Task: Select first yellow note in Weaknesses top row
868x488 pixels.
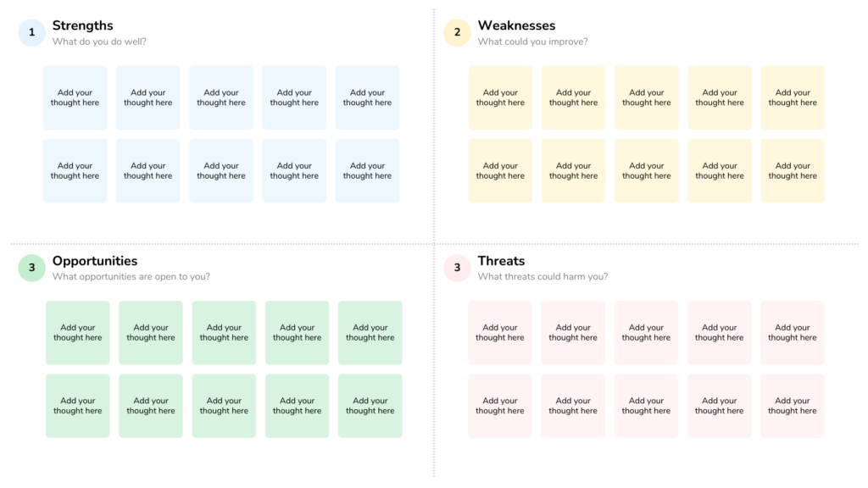Action: click(500, 98)
